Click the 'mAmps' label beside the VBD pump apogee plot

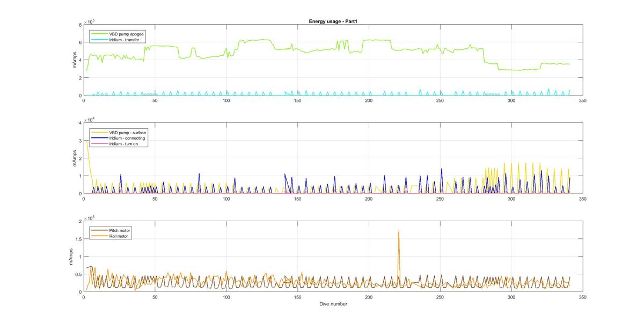tap(74, 60)
